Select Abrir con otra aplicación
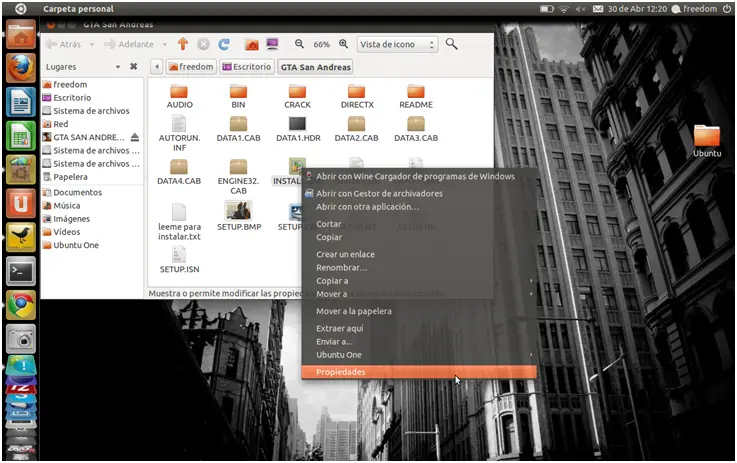Viewport: 737px width, 463px height. point(419,206)
